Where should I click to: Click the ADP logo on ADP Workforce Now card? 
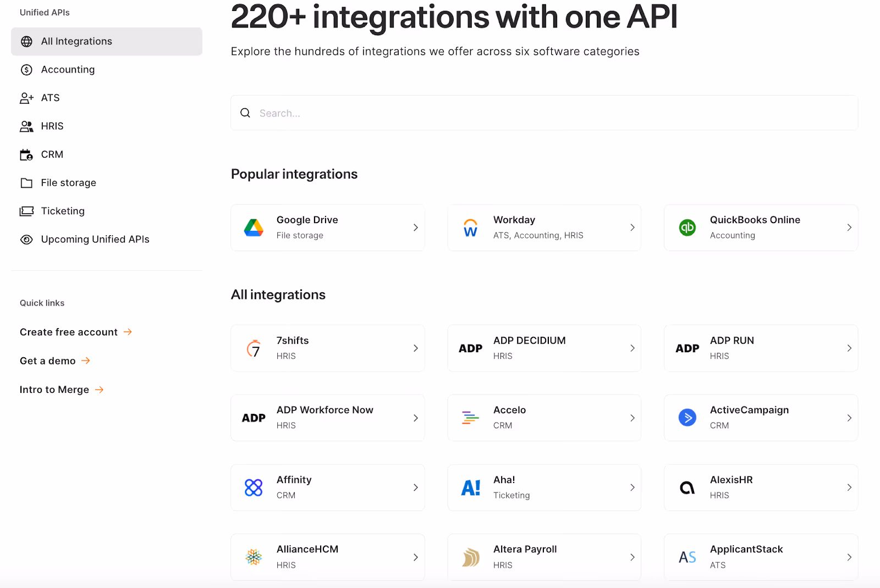254,418
